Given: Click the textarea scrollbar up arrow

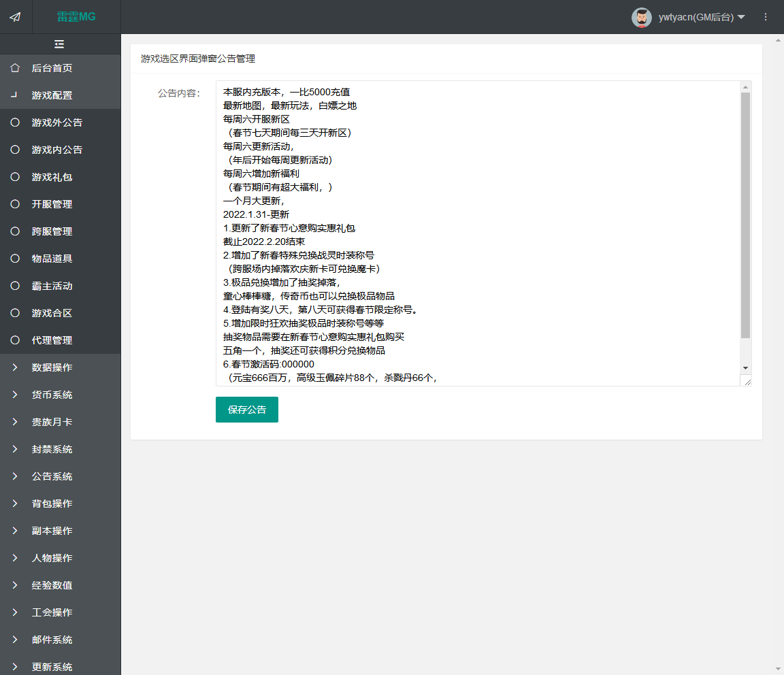Looking at the screenshot, I should pyautogui.click(x=745, y=87).
